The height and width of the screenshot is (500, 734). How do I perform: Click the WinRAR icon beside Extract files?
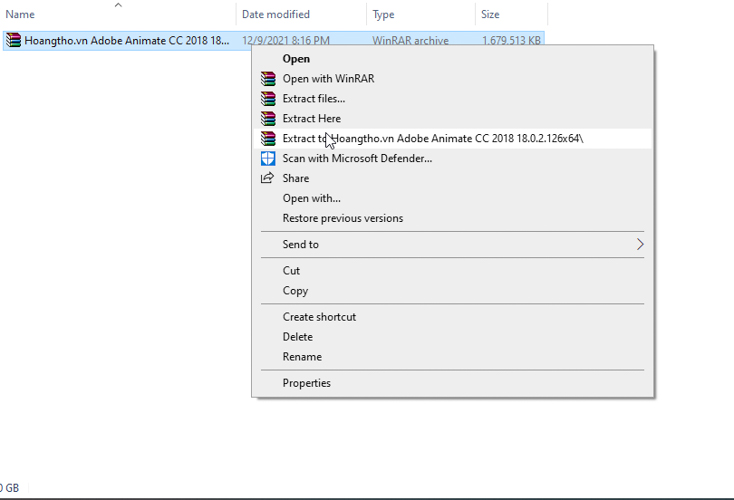268,99
